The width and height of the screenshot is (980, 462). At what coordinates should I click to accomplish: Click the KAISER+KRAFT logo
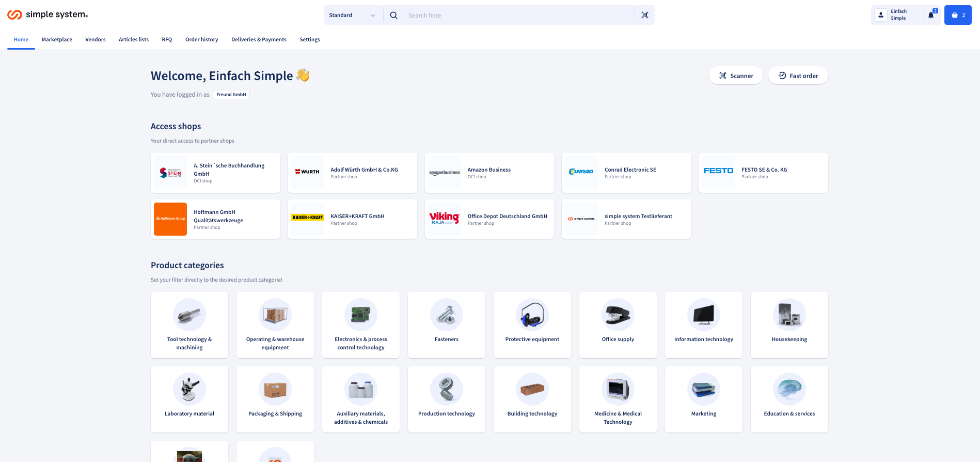pos(307,219)
